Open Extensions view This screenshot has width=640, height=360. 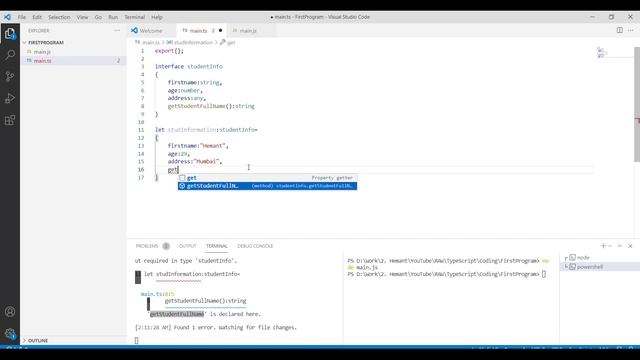(x=10, y=120)
